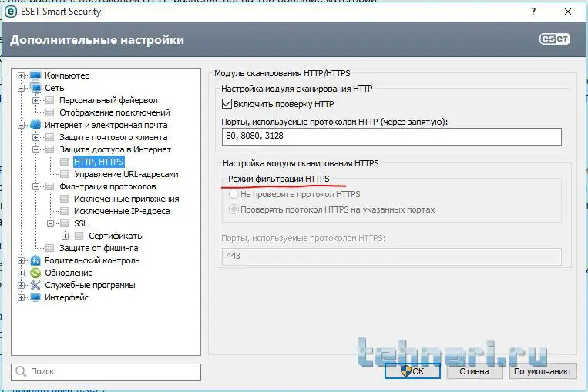Collapse the Фильтрация протоколов node
This screenshot has width=588, height=392.
(35, 186)
